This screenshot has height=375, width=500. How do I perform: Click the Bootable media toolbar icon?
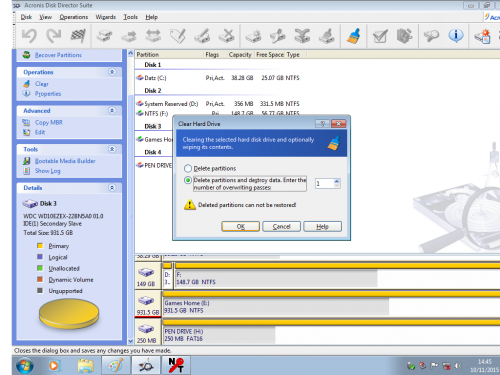(x=482, y=36)
